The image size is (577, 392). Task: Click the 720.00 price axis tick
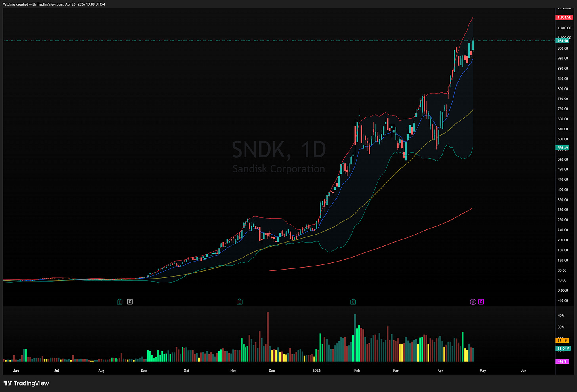click(563, 109)
